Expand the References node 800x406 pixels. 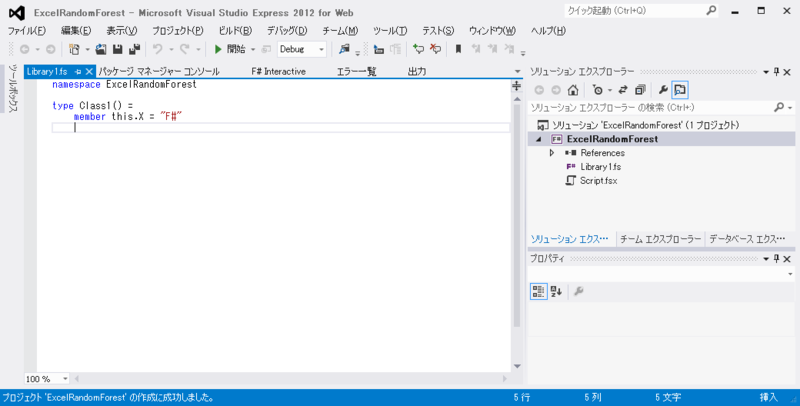click(x=552, y=153)
